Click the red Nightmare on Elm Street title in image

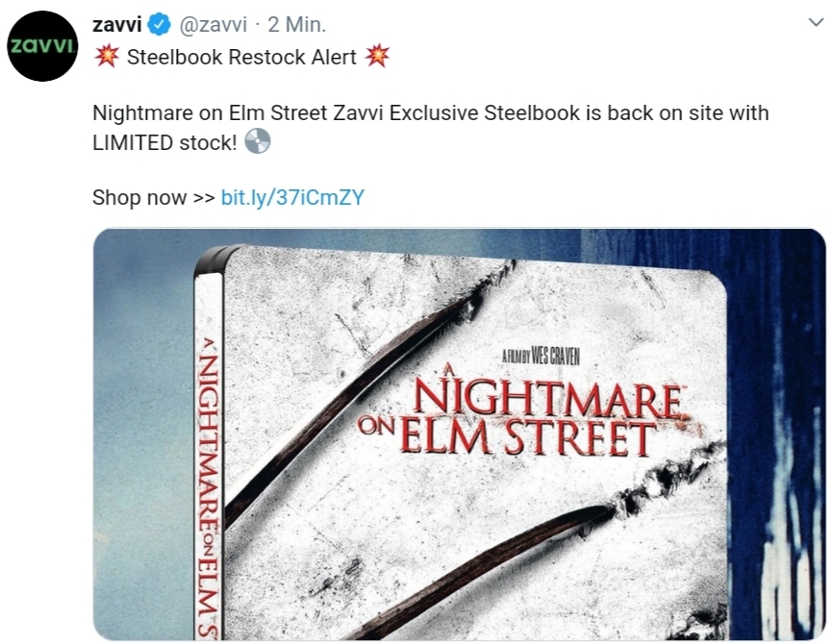(520, 414)
